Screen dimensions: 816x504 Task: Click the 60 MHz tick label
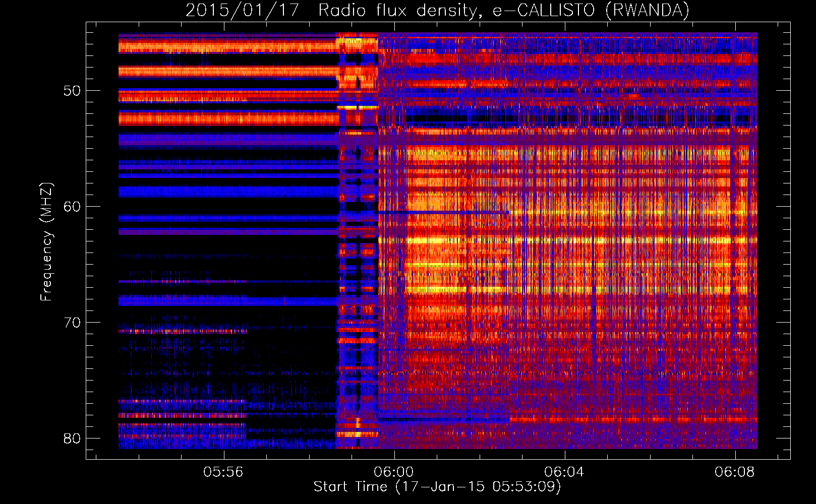[x=72, y=207]
